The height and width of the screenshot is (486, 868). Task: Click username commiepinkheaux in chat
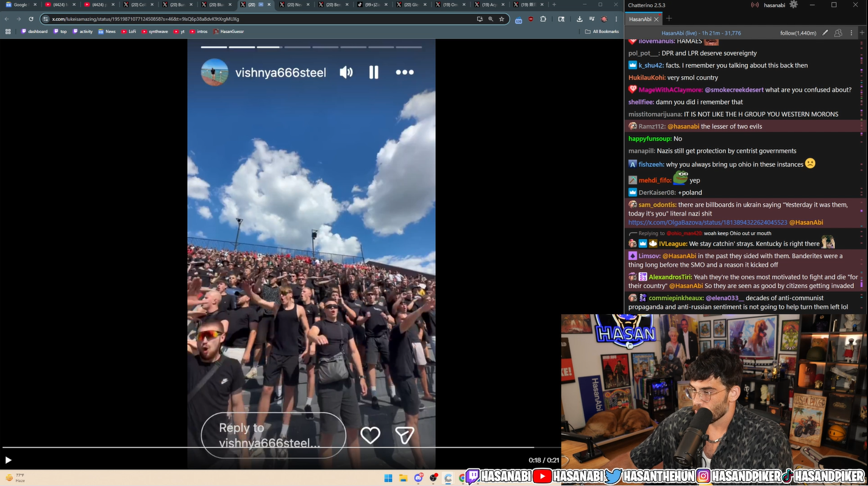tap(676, 298)
